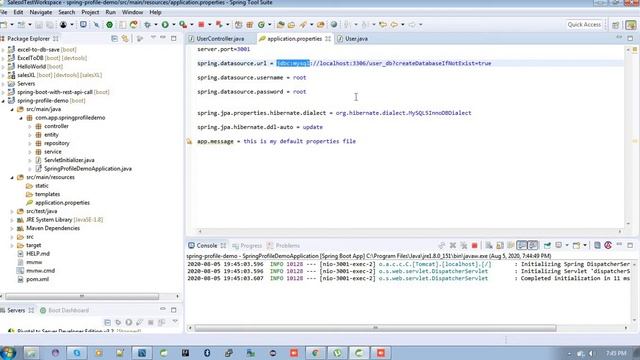The image size is (640, 360).
Task: Select application.properties in Package Explorer
Action: [62, 202]
